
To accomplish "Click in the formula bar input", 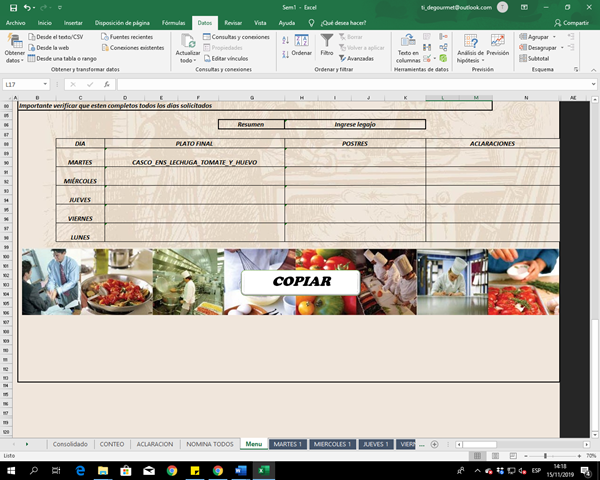I will 353,84.
